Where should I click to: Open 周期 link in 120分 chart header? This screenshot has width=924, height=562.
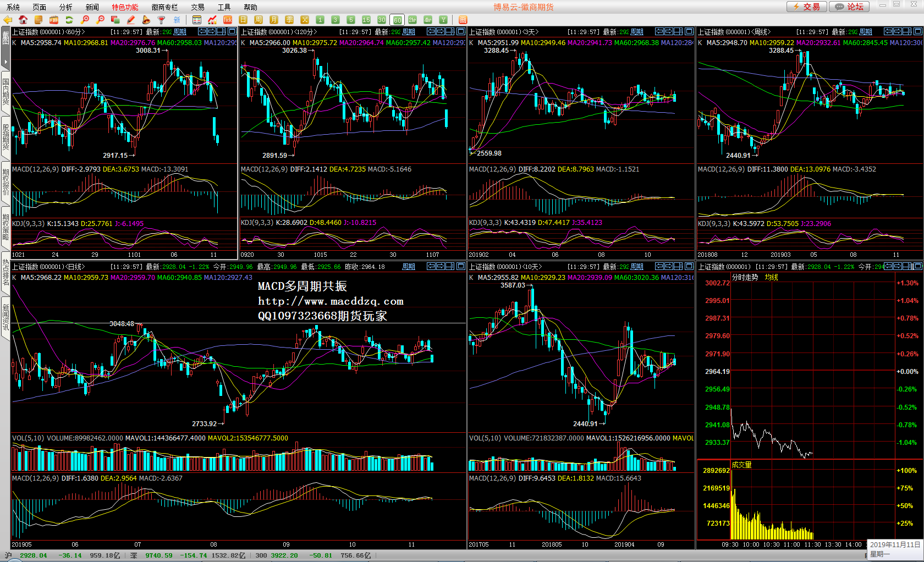pyautogui.click(x=409, y=32)
